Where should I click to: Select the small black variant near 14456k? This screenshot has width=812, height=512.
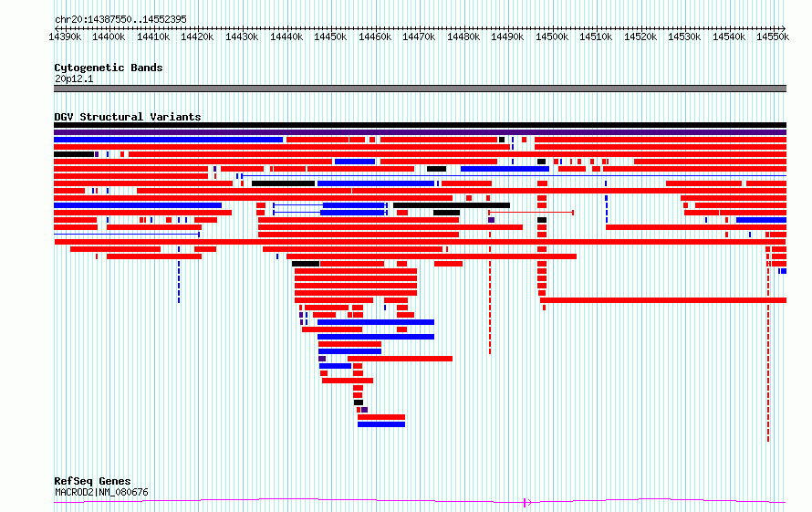[x=359, y=402]
